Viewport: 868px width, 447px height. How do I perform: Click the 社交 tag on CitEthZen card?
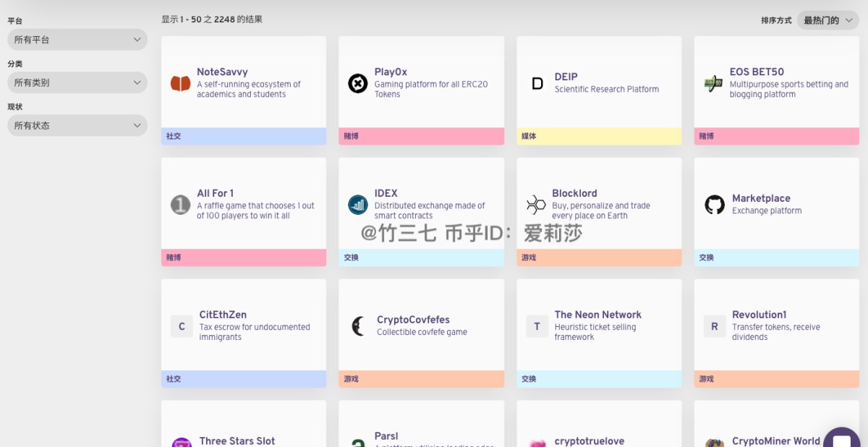click(x=244, y=379)
